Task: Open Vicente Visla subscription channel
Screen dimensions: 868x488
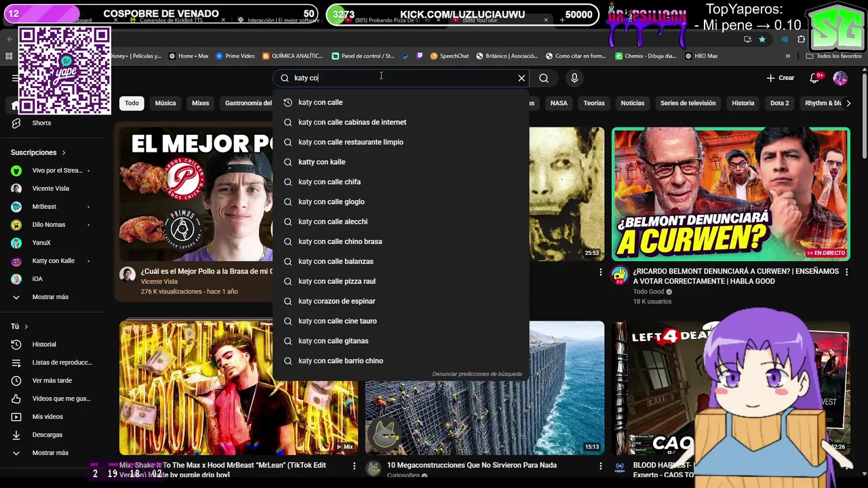Action: (x=52, y=188)
